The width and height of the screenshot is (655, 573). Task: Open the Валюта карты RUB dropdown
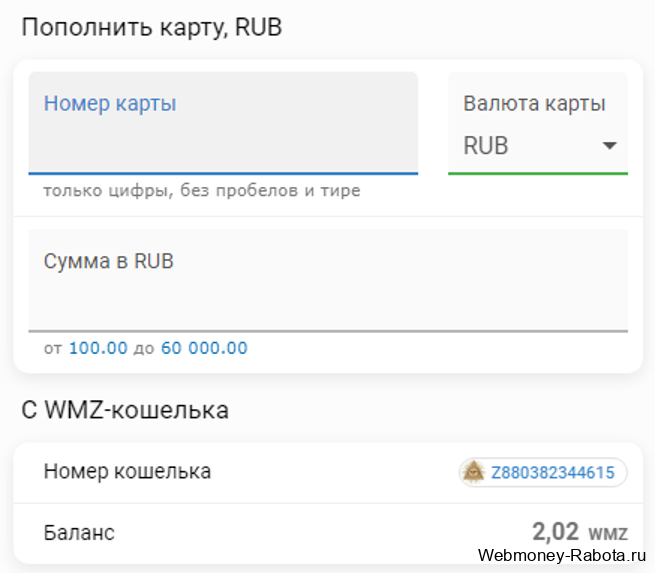point(538,123)
